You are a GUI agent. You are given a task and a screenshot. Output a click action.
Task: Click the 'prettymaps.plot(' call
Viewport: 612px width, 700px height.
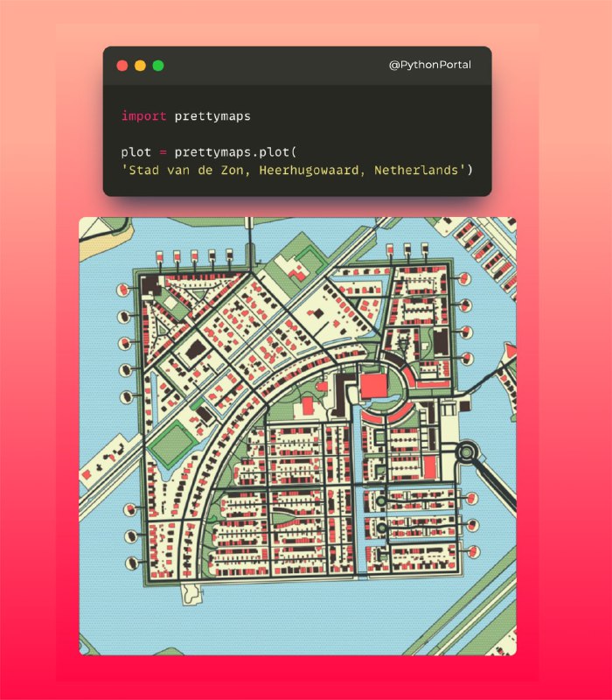pos(235,152)
